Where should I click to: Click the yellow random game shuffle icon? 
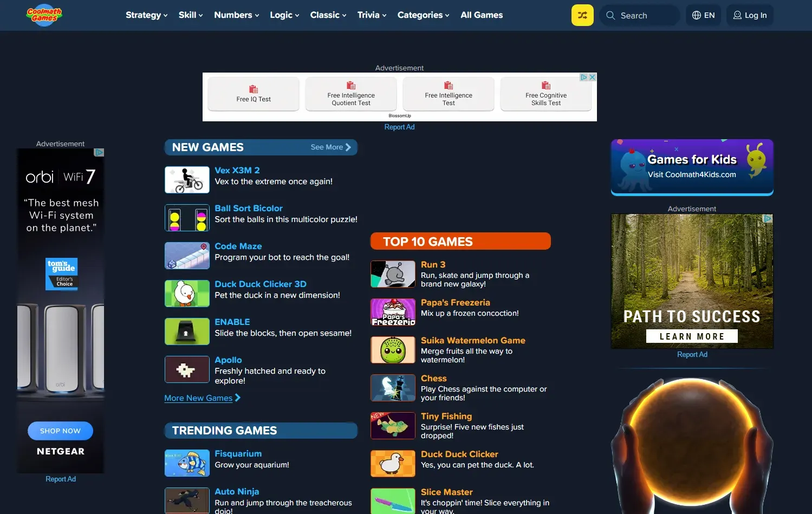(x=582, y=15)
